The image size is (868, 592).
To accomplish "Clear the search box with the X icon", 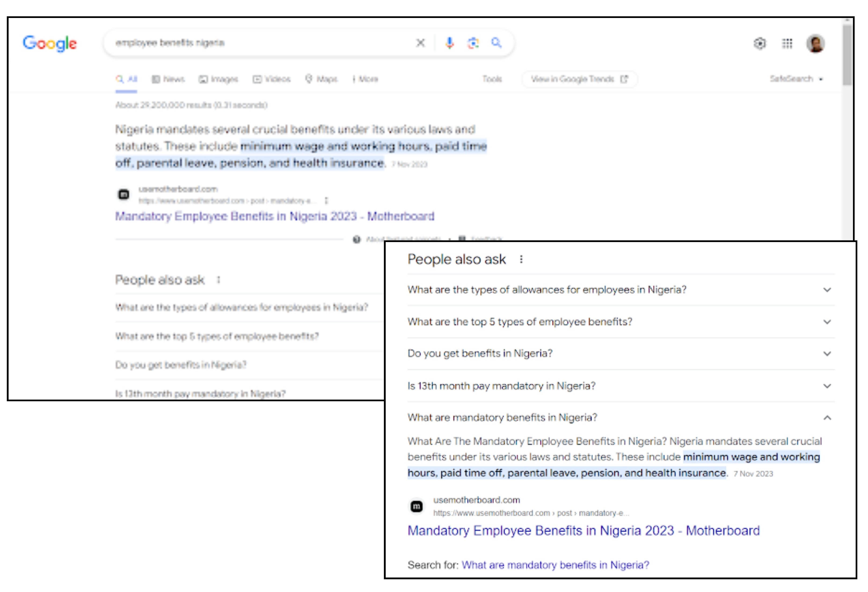I will (x=421, y=43).
